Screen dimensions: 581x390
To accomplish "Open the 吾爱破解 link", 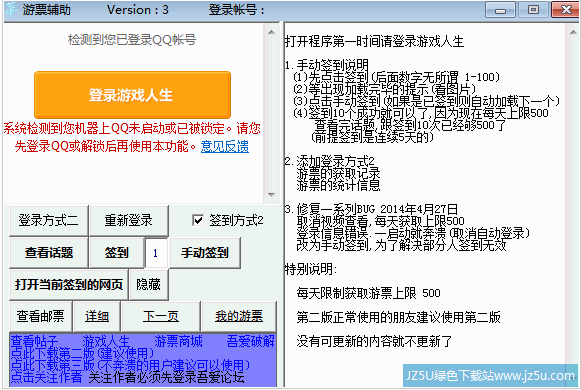I will pyautogui.click(x=251, y=341).
